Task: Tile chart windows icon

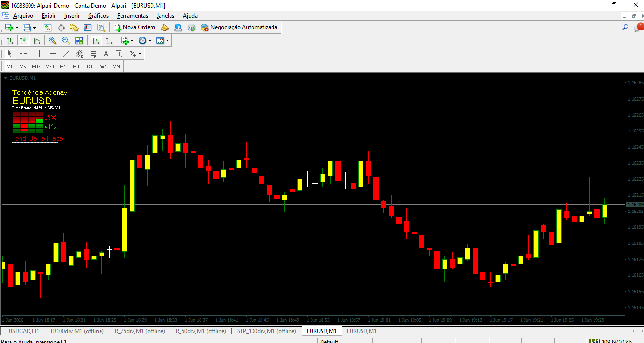Action: (79, 40)
